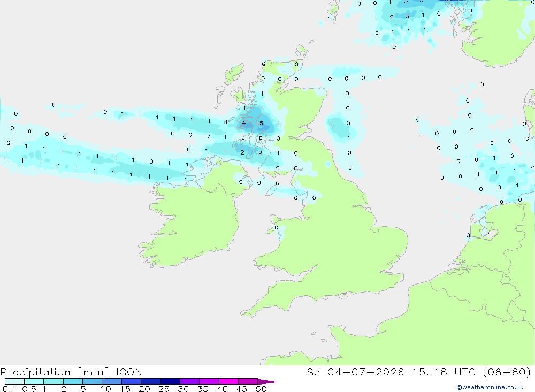The height and width of the screenshot is (392, 535).
Task: Click the "(06+60)" run offset text
Action: tap(507, 372)
